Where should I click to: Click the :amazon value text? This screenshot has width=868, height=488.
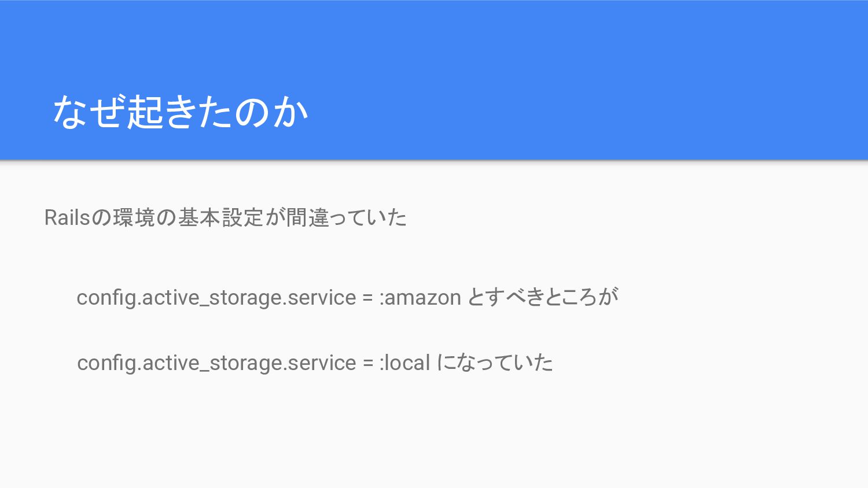[420, 298]
